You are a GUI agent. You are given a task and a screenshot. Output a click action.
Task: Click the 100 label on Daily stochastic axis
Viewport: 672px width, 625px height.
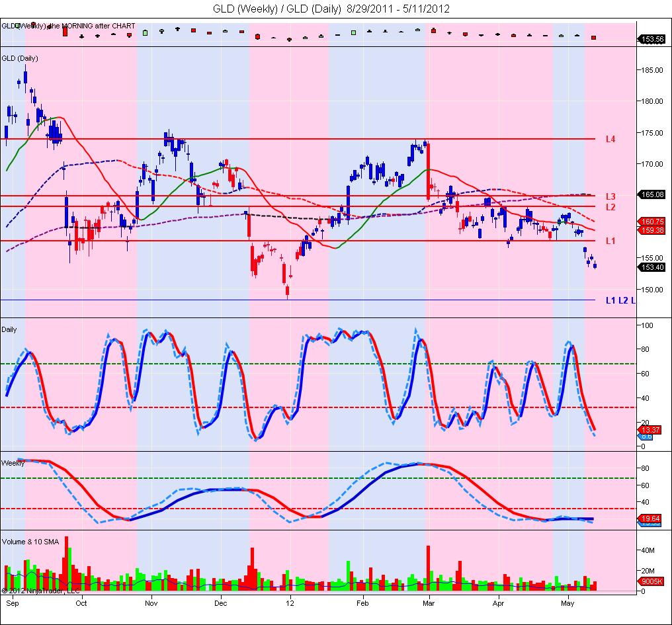pos(647,325)
